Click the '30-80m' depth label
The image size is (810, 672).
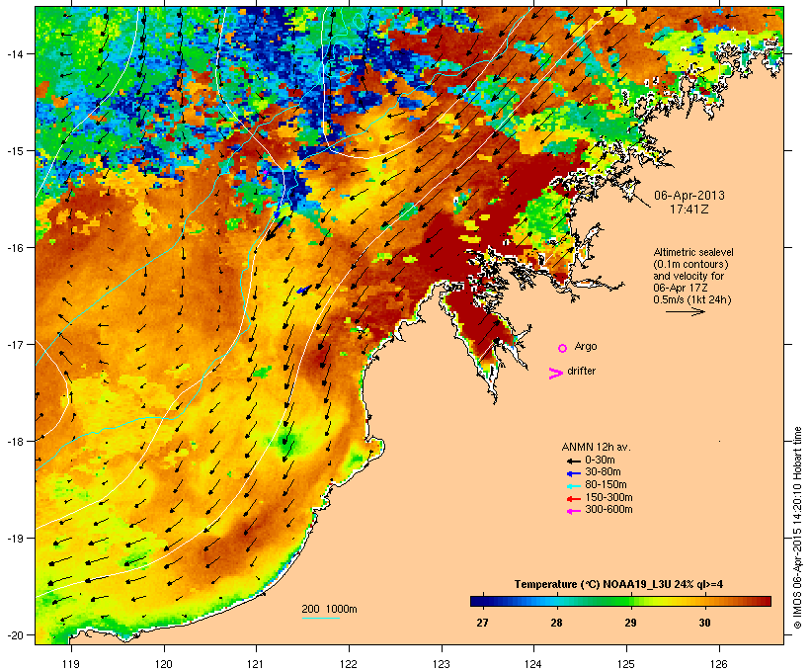tap(603, 472)
